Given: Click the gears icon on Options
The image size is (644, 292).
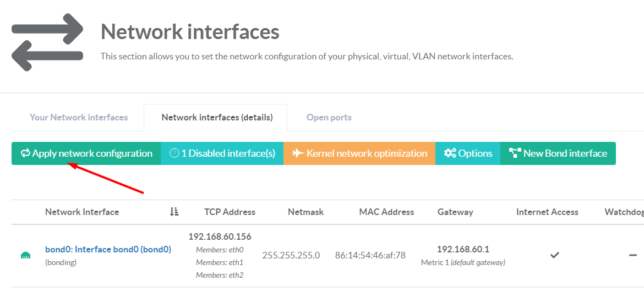Looking at the screenshot, I should 450,153.
